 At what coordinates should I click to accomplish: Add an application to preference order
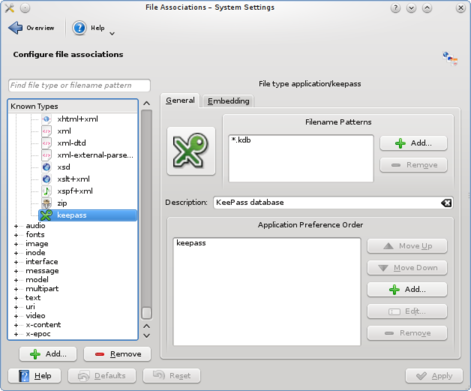point(407,289)
